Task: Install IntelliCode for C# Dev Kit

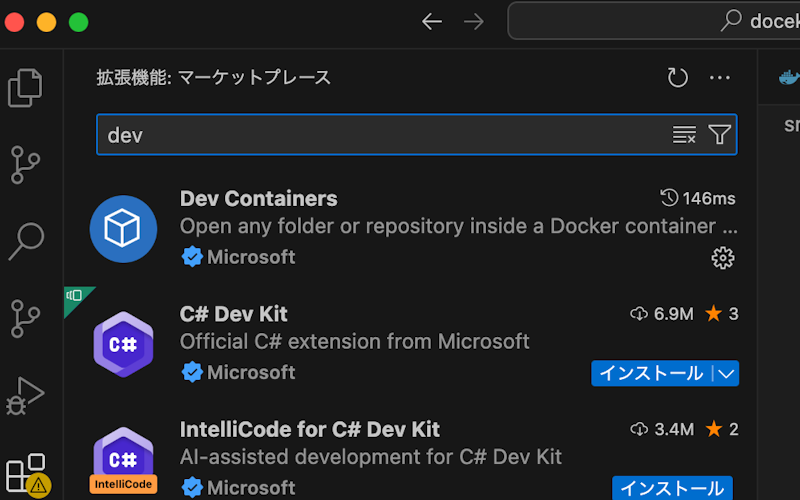Action: 672,488
